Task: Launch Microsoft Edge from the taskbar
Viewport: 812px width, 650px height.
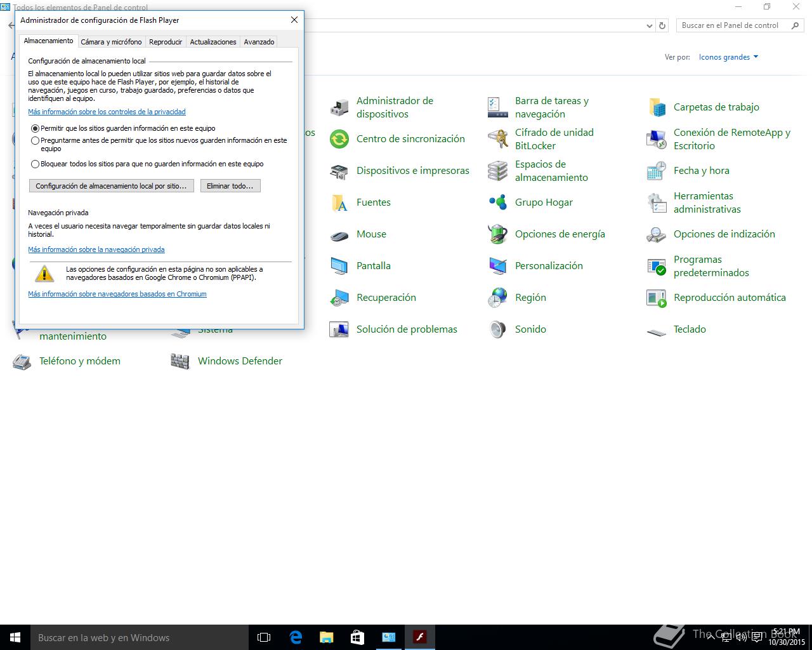Action: click(295, 637)
